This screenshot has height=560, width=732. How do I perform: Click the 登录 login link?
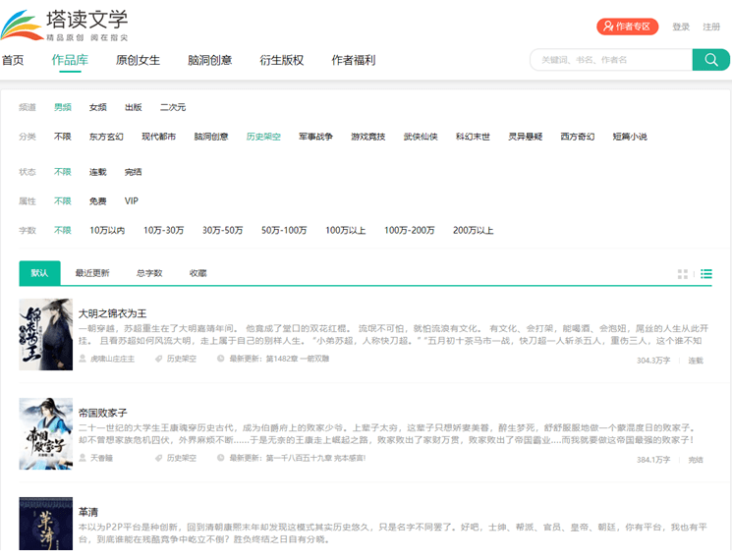click(681, 27)
